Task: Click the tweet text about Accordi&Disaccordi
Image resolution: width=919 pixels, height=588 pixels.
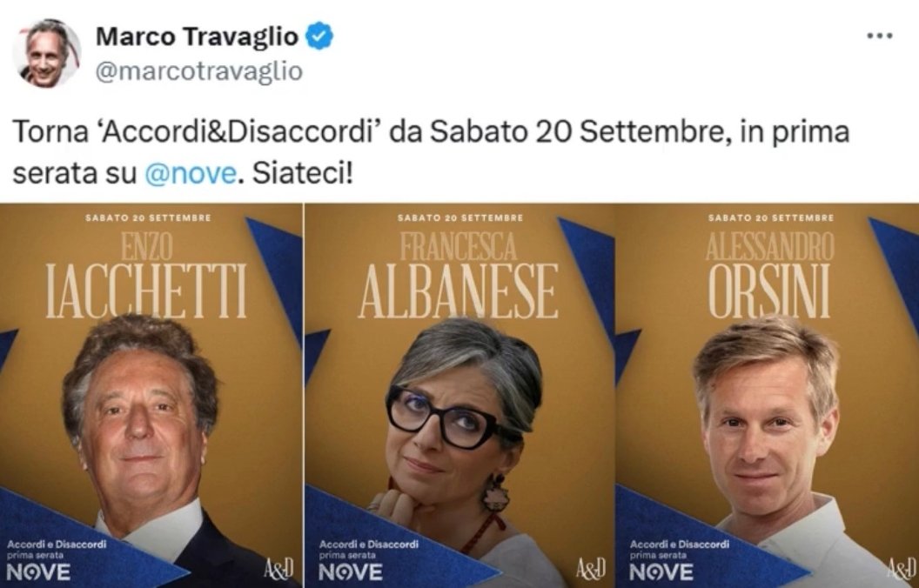Action: 431,153
